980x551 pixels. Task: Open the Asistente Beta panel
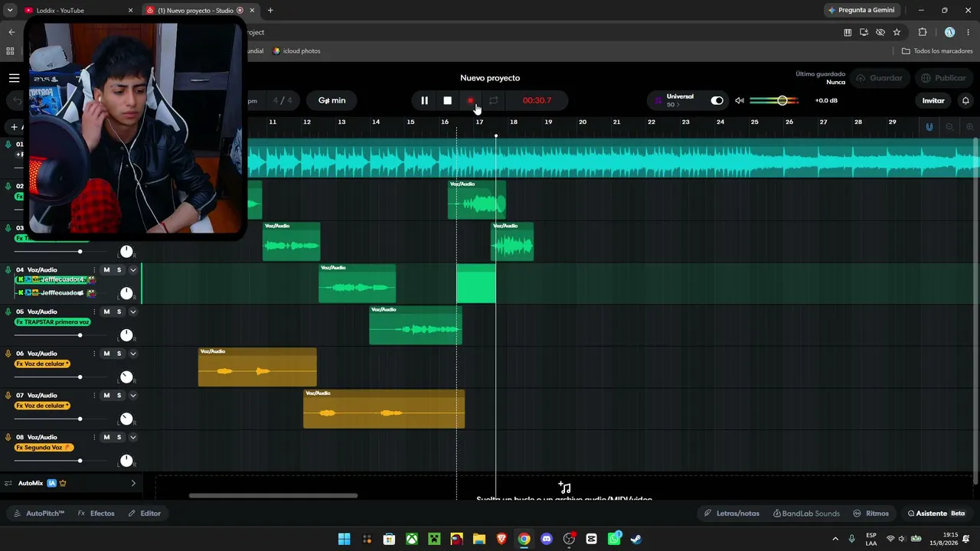pos(936,514)
